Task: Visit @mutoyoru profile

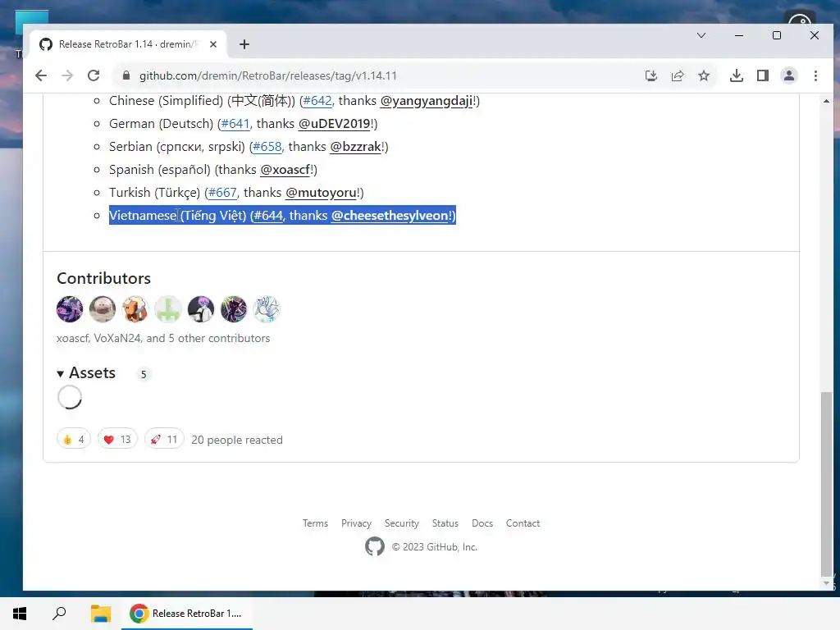Action: [x=321, y=192]
